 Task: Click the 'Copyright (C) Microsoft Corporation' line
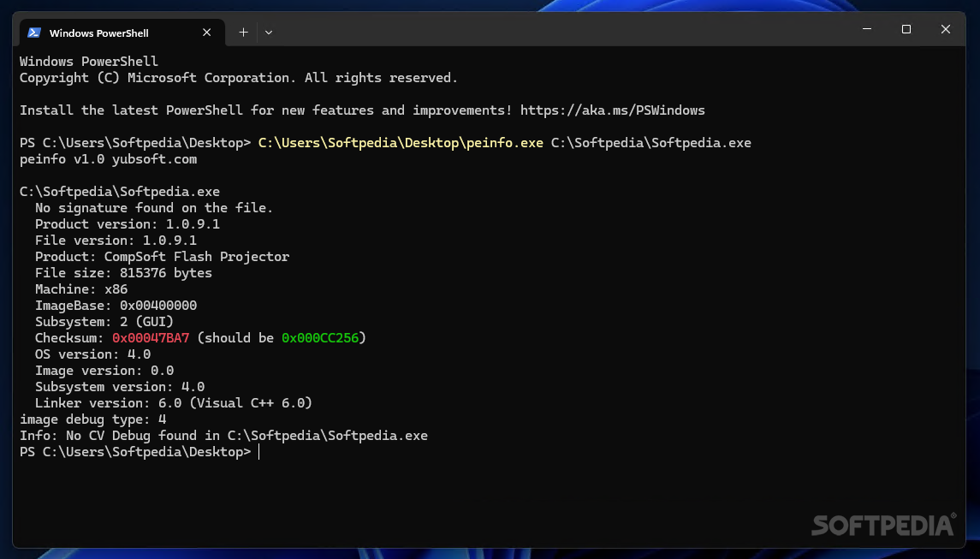coord(239,78)
